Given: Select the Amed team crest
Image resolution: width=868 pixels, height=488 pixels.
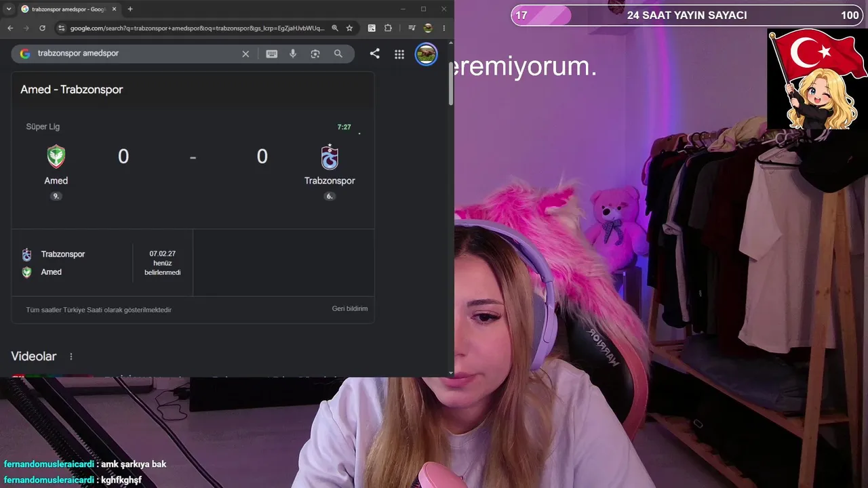Looking at the screenshot, I should 56,157.
